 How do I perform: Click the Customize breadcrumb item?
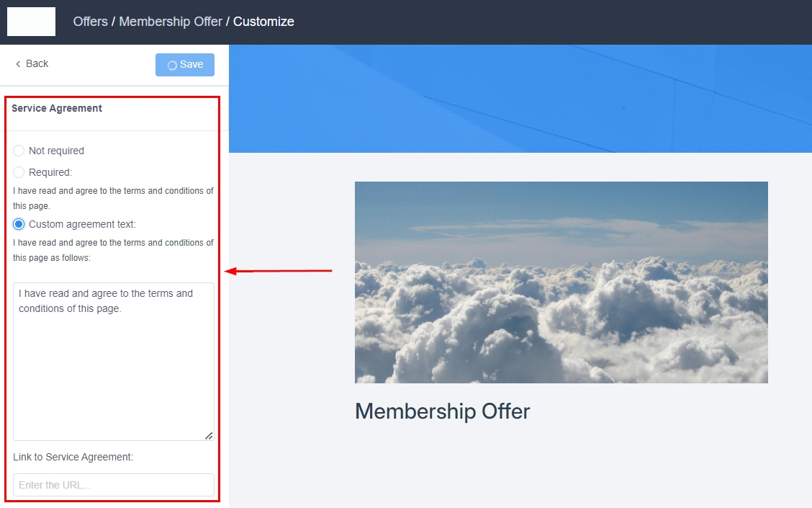click(x=263, y=22)
